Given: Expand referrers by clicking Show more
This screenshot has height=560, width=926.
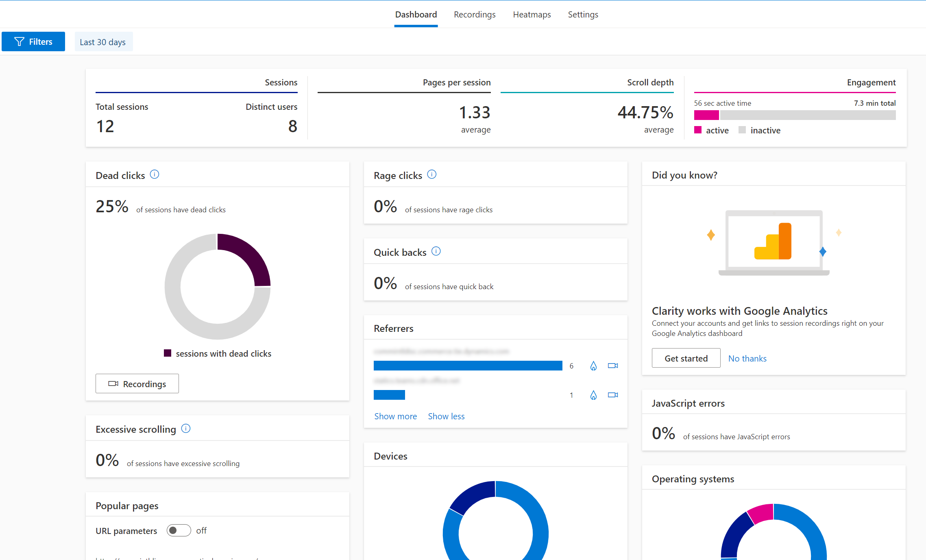Looking at the screenshot, I should pos(395,416).
